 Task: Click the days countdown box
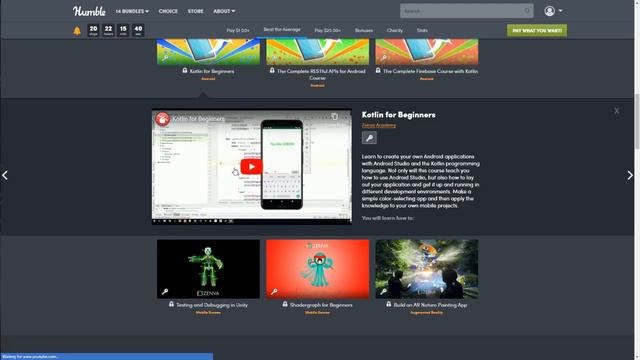point(93,30)
